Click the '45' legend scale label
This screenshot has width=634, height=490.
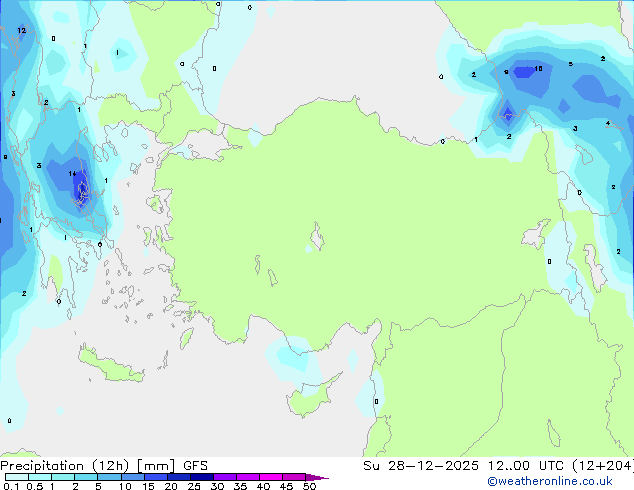(286, 486)
